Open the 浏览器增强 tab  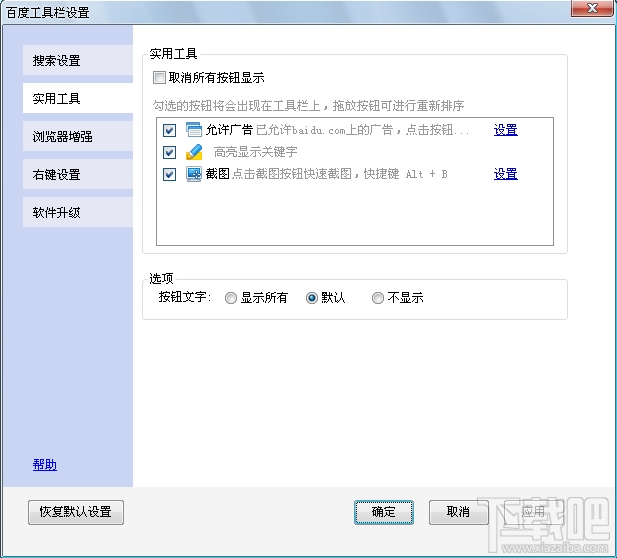78,136
